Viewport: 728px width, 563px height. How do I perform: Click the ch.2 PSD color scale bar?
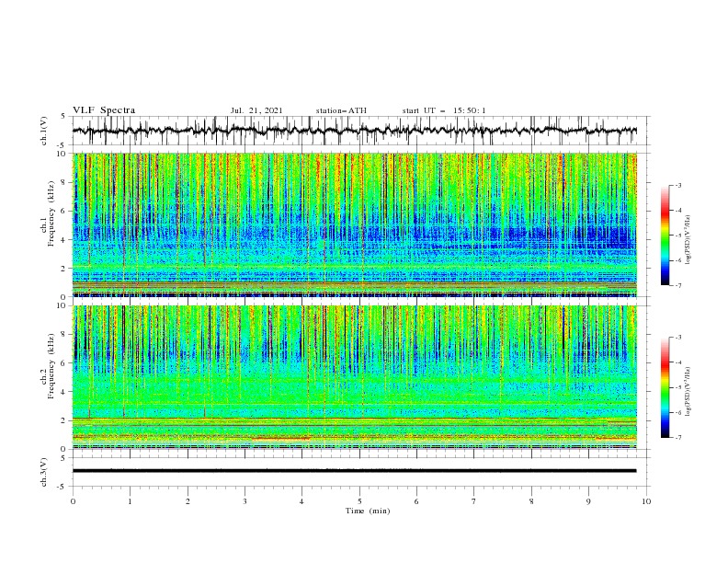pyautogui.click(x=665, y=387)
